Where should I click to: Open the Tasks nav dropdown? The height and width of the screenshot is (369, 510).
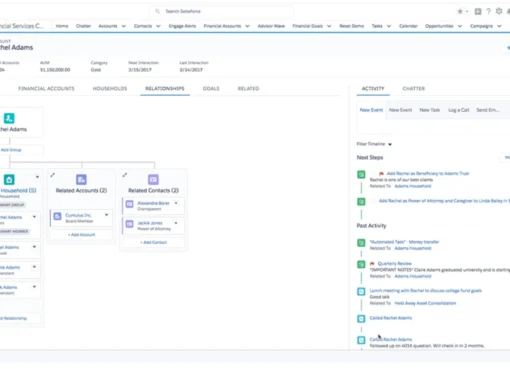389,26
